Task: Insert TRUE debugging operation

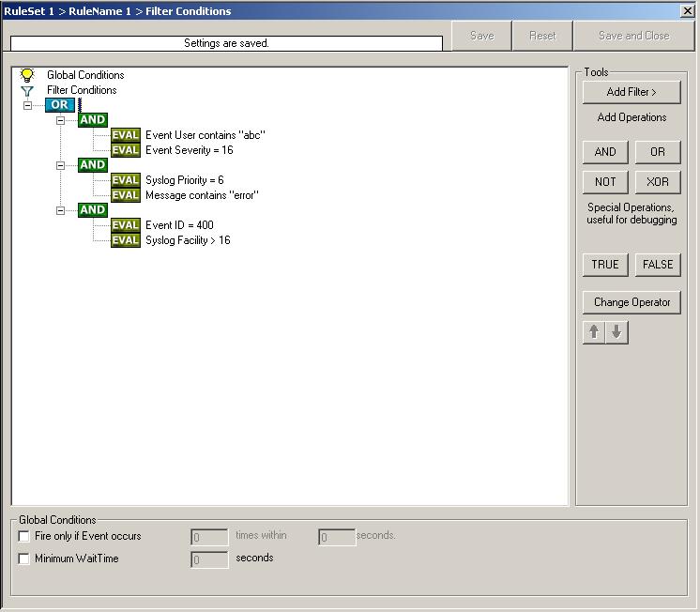Action: (x=605, y=265)
